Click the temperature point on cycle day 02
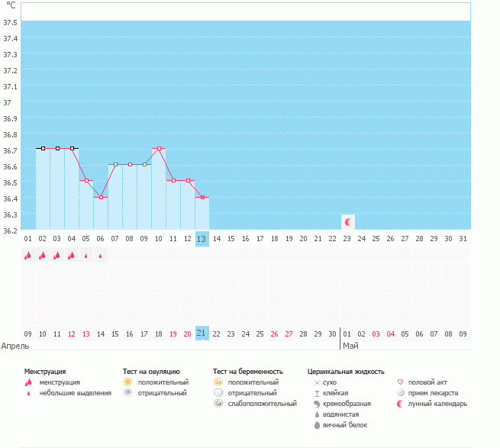 (x=43, y=148)
